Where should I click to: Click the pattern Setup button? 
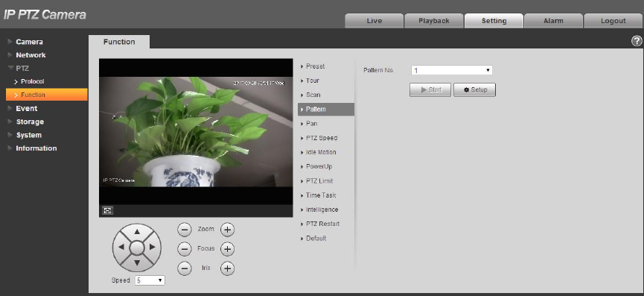point(474,89)
